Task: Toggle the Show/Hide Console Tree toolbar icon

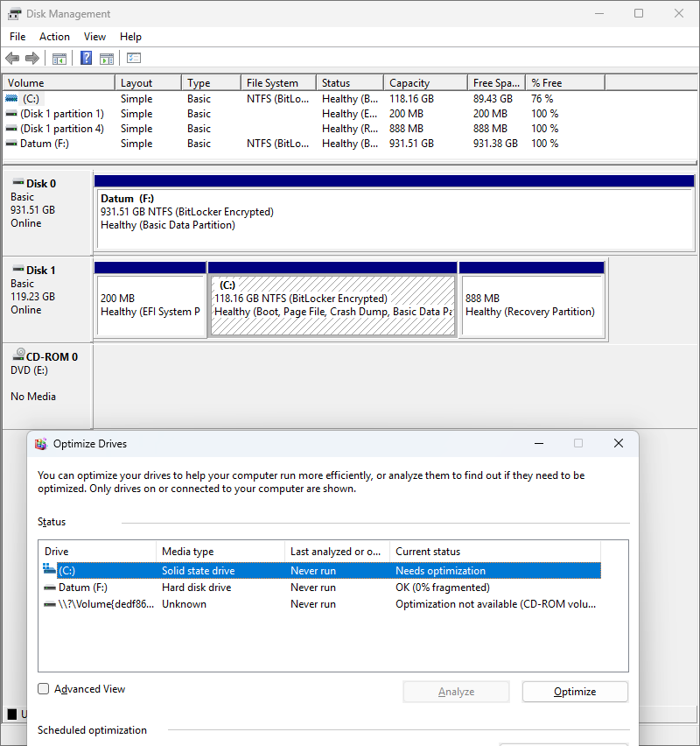Action: (59, 59)
